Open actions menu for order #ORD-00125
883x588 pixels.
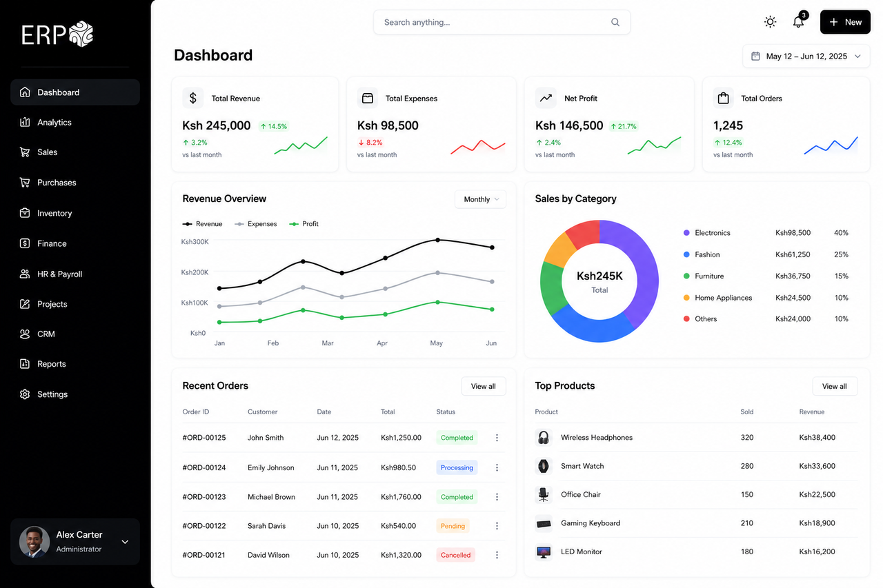[x=497, y=438]
